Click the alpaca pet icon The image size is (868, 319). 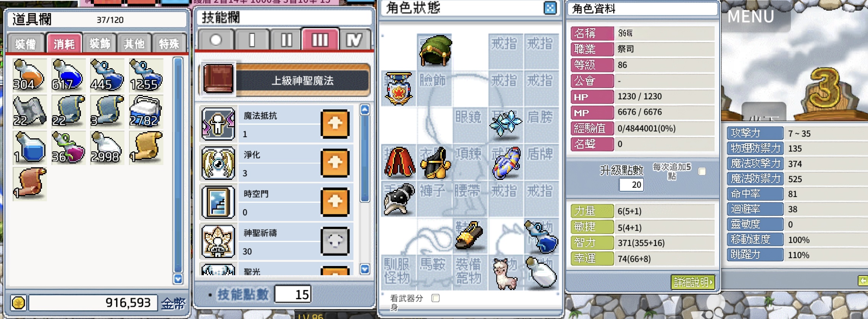point(505,274)
